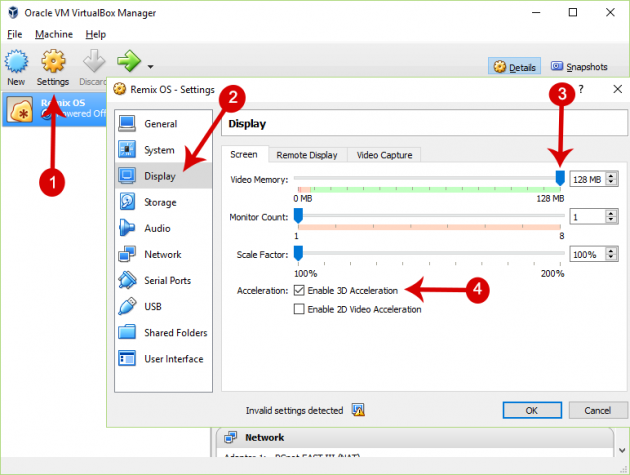Image resolution: width=630 pixels, height=475 pixels.
Task: Click the Video Memory spinbox arrows
Action: click(611, 179)
